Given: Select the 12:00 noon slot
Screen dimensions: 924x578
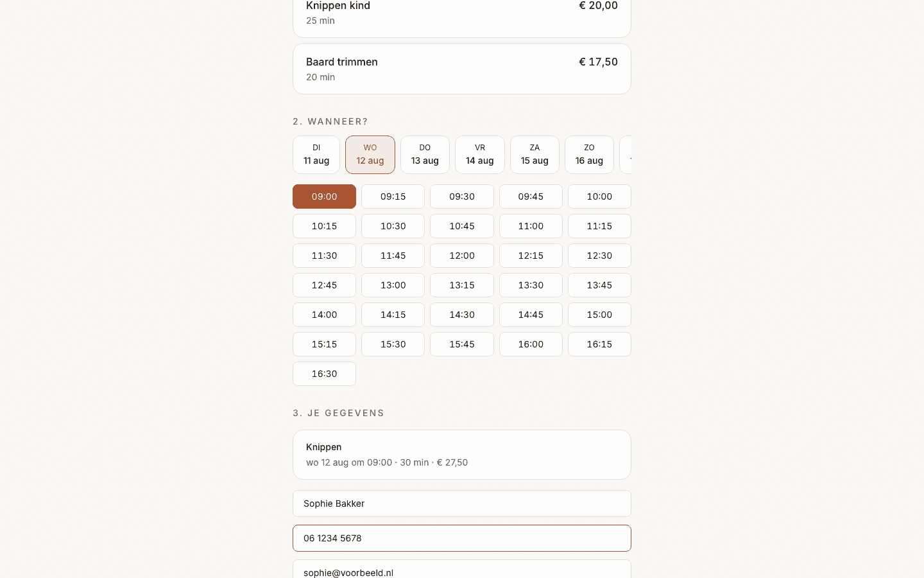Looking at the screenshot, I should tap(462, 256).
